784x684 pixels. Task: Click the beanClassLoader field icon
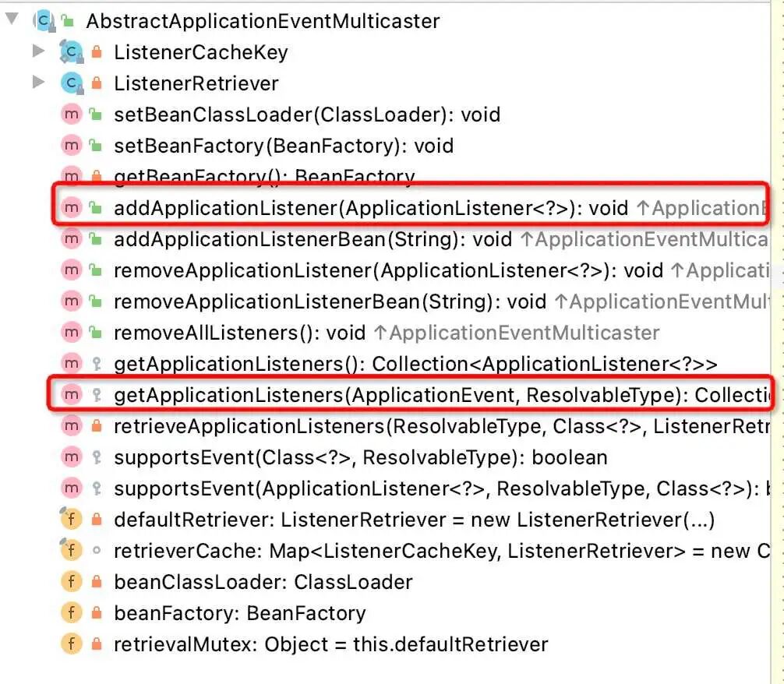(x=72, y=581)
